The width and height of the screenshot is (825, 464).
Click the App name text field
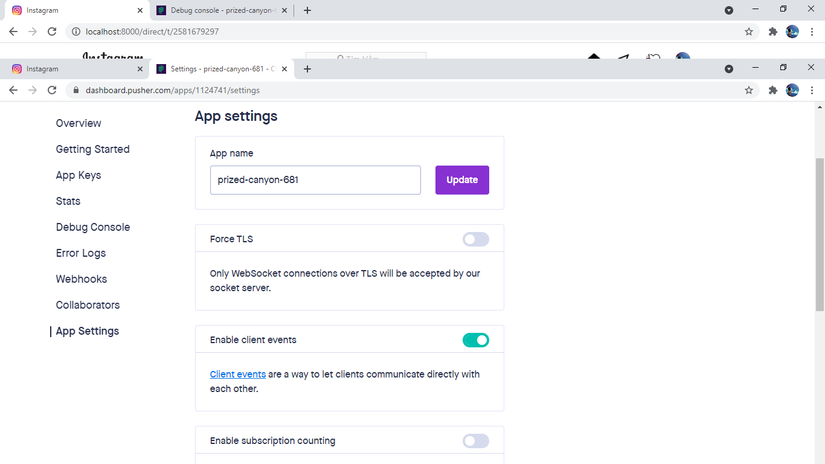coord(315,180)
